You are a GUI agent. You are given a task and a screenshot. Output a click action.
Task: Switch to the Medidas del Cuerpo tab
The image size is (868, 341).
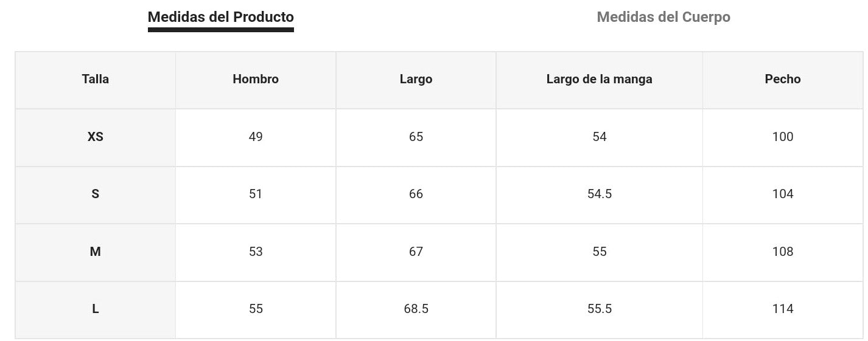tap(663, 17)
